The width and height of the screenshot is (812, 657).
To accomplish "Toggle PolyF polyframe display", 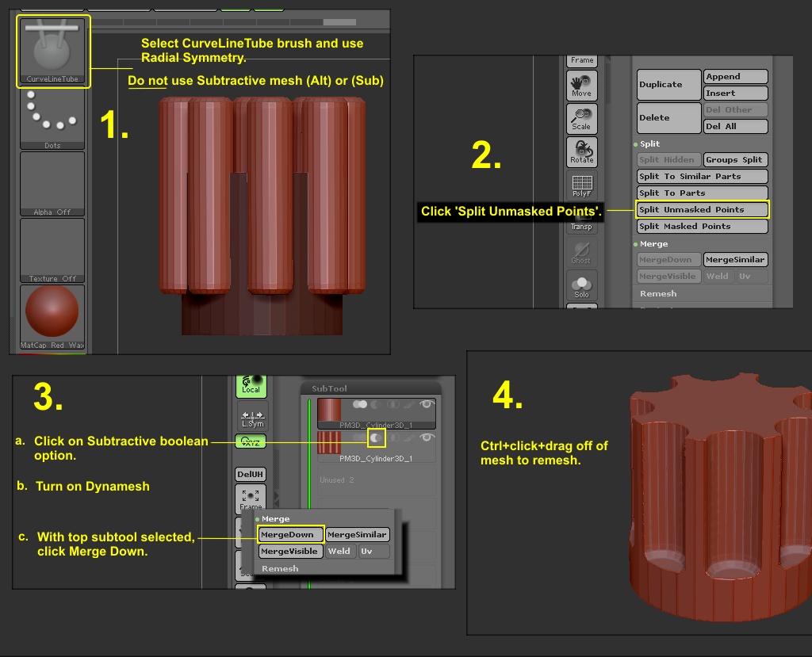I will click(581, 185).
